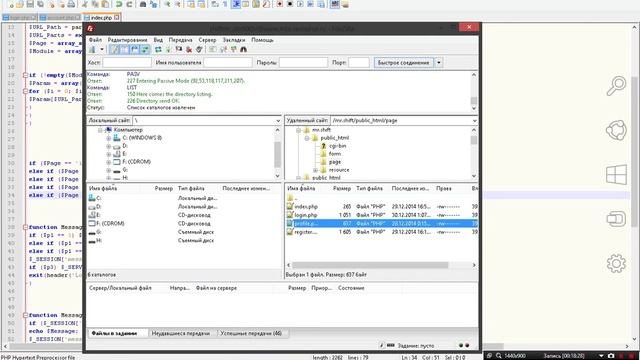Click the Хост input field
The height and width of the screenshot is (360, 640).
click(x=127, y=63)
